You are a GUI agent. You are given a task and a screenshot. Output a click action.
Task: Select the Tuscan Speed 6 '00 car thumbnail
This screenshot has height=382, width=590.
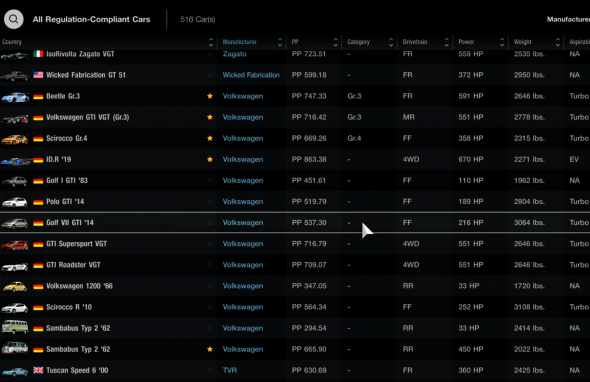15,371
